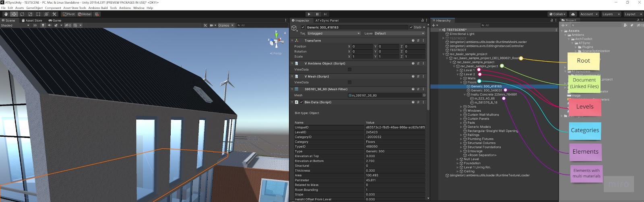This screenshot has width=644, height=202.
Task: Select the Rotate tool
Action: 22,14
